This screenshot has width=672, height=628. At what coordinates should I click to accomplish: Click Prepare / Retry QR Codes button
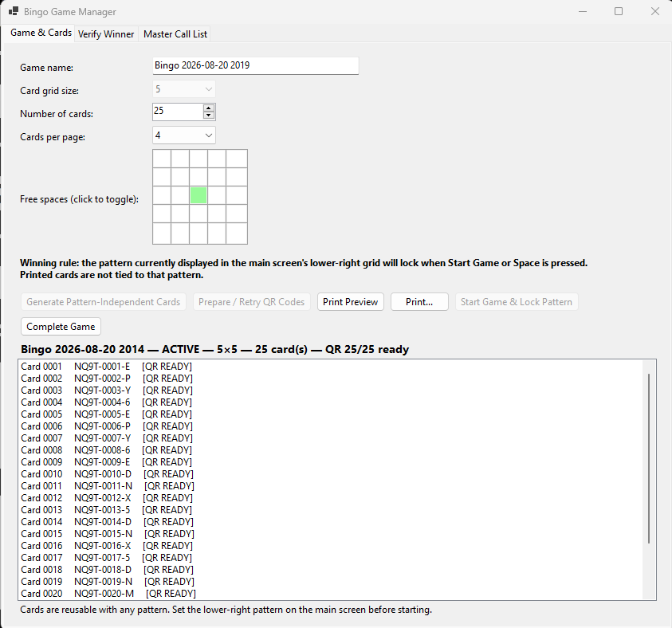point(252,302)
